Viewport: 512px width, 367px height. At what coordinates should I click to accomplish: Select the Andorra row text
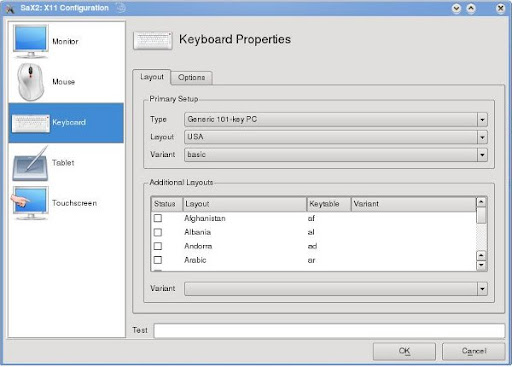198,246
